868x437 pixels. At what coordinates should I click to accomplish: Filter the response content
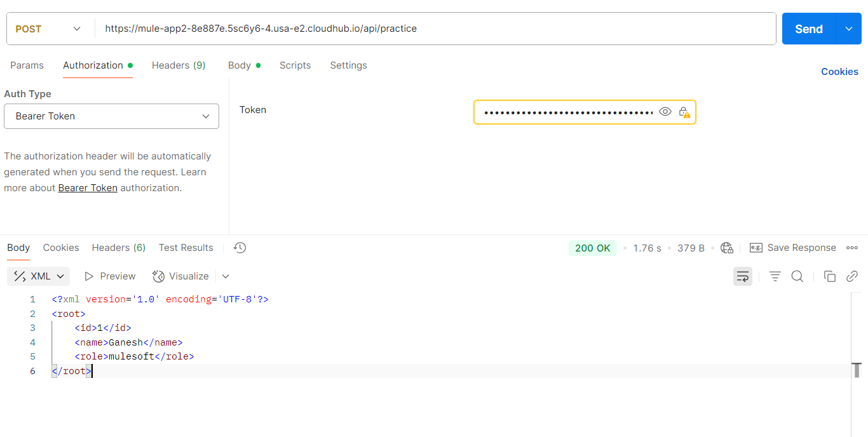(775, 276)
